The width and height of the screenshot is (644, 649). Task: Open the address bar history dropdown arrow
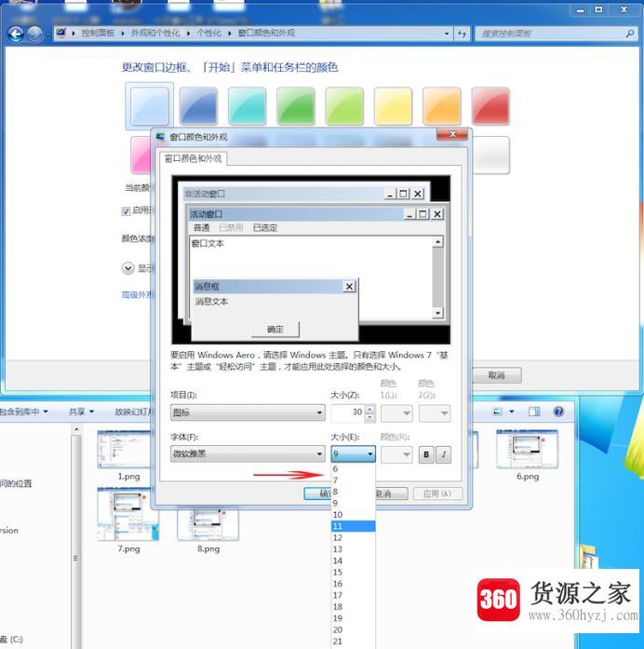point(447,34)
